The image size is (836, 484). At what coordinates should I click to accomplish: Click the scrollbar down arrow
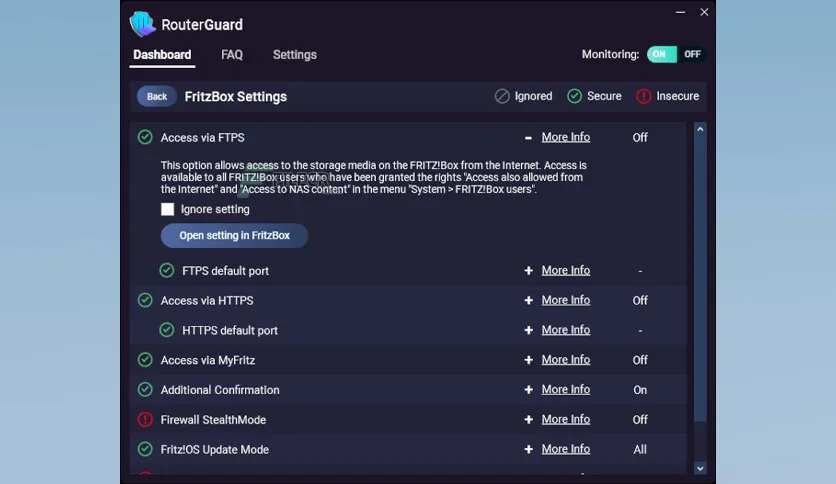pos(700,468)
